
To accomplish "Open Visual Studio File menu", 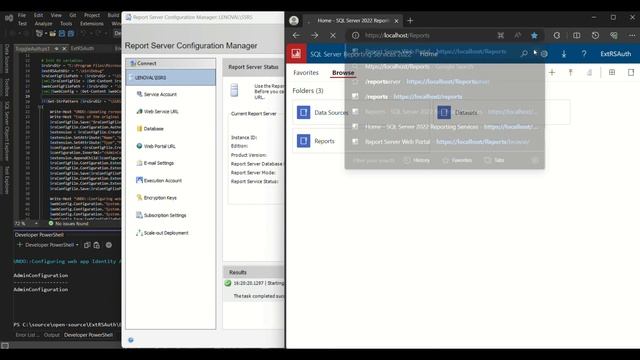I will (x=22, y=15).
